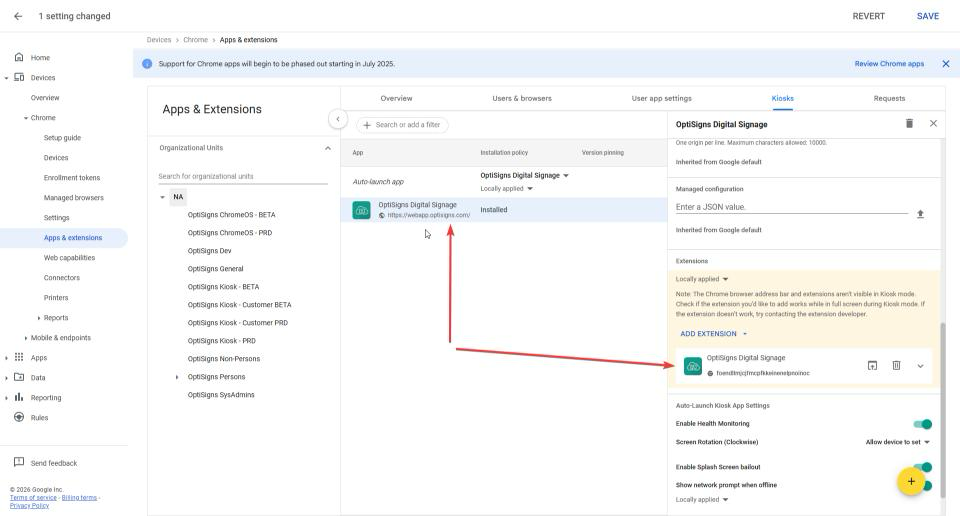Image resolution: width=960 pixels, height=516 pixels.
Task: Click the details panel vertical scrollbar
Action: 942,410
